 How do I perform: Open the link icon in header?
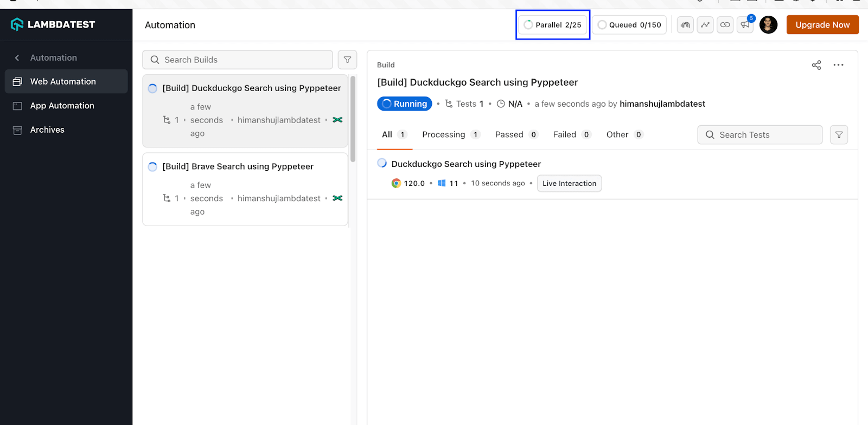(x=725, y=25)
